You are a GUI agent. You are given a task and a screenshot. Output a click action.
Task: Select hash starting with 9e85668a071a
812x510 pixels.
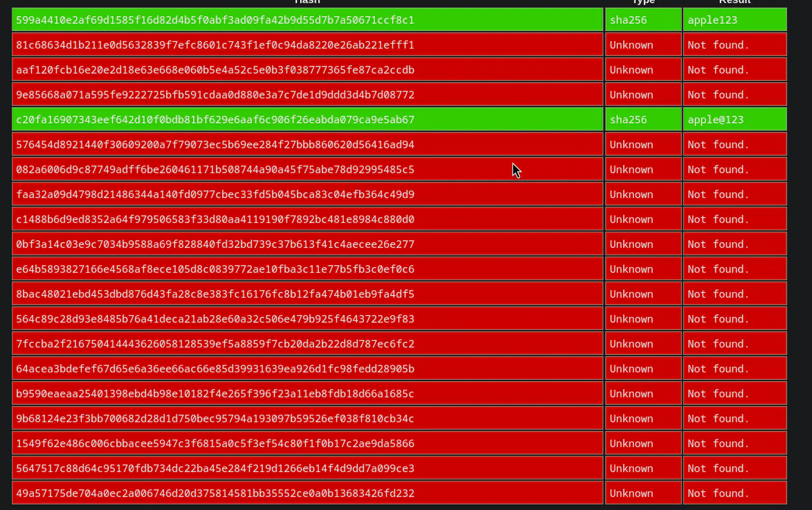(x=308, y=94)
